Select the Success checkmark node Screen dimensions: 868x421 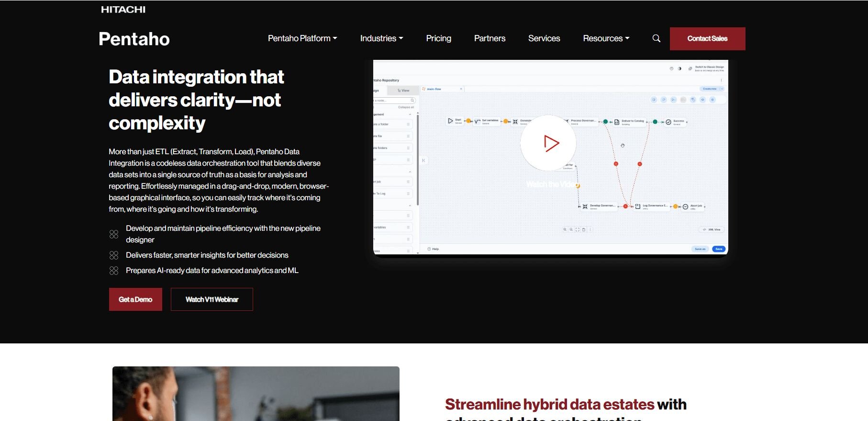coord(668,122)
